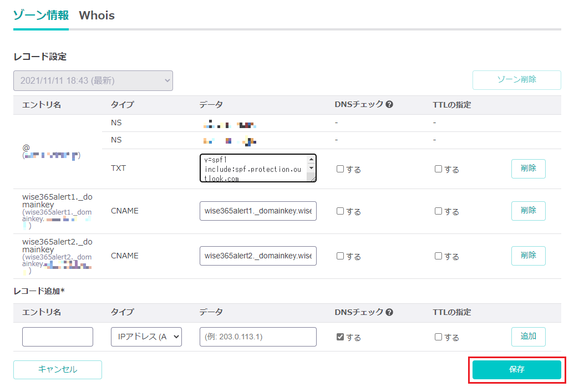
Task: Click the new record エントリ名 input field
Action: pos(58,337)
